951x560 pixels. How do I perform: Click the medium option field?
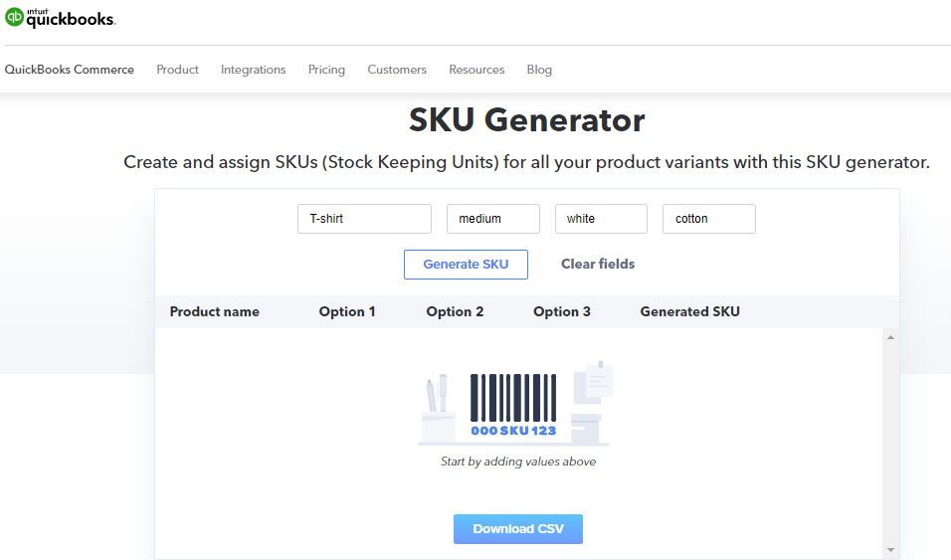493,219
